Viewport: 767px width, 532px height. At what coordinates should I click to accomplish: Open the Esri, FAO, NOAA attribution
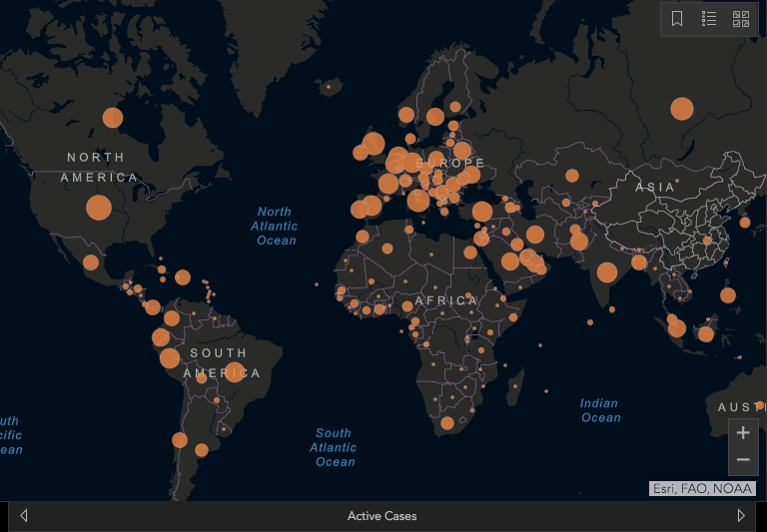pos(702,488)
